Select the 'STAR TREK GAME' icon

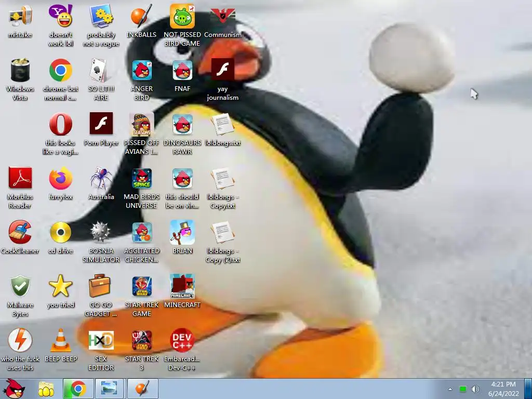(141, 286)
